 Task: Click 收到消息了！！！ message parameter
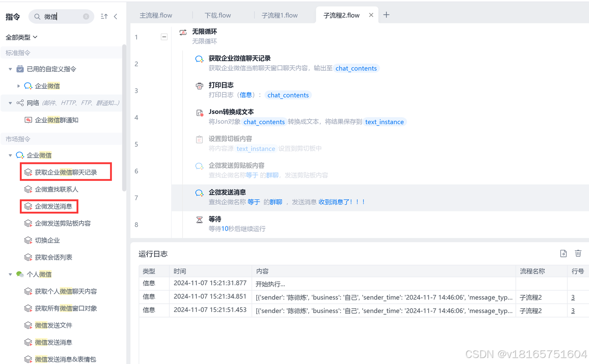point(342,202)
